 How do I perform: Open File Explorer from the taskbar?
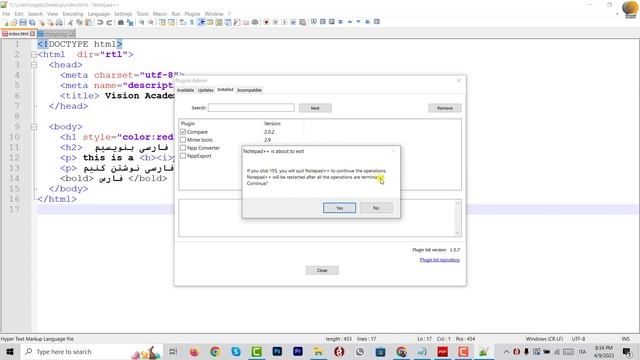(x=318, y=351)
